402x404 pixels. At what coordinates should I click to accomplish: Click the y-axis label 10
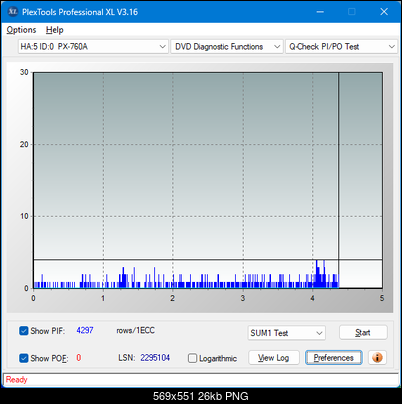pyautogui.click(x=24, y=216)
